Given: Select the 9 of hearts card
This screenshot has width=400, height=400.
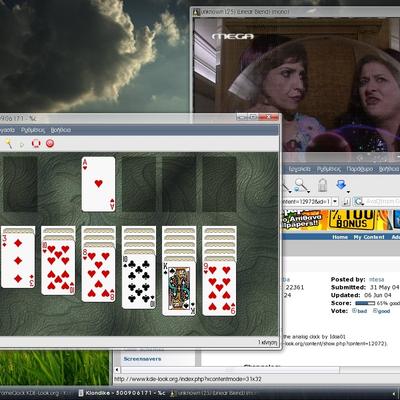Looking at the screenshot, I should click(x=219, y=288).
